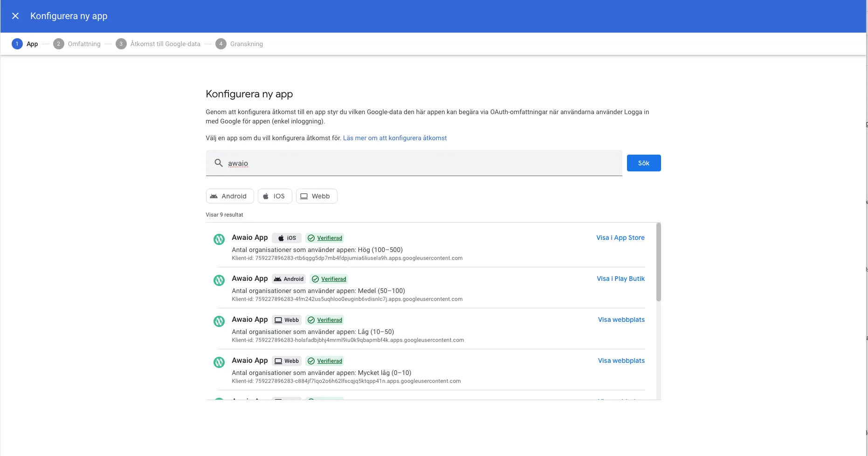Viewport: 868px width, 456px height.
Task: Click Awaio logo of Låg (10–50) row
Action: click(x=219, y=321)
